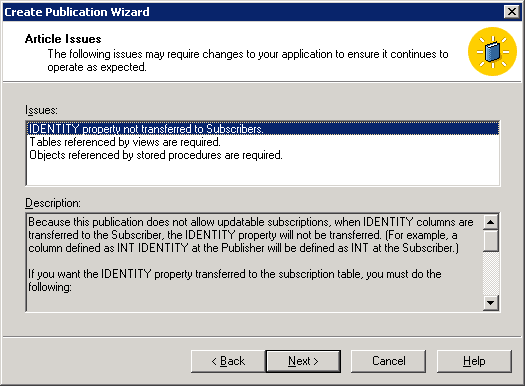
Task: Click the description scrollbar down arrow
Action: coord(491,303)
